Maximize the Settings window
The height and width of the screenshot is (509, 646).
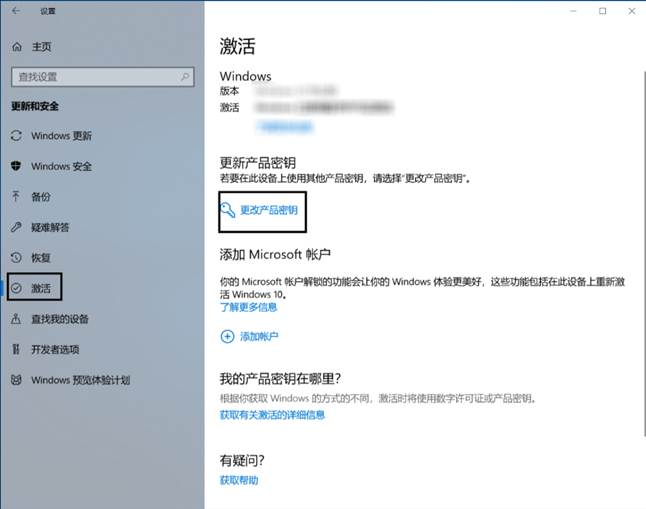(x=603, y=11)
